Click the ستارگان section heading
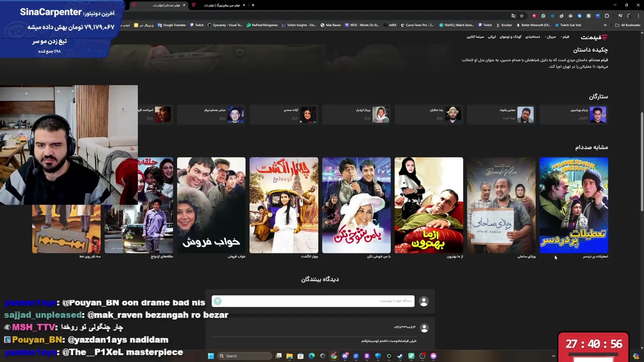644x362 pixels. [x=598, y=97]
